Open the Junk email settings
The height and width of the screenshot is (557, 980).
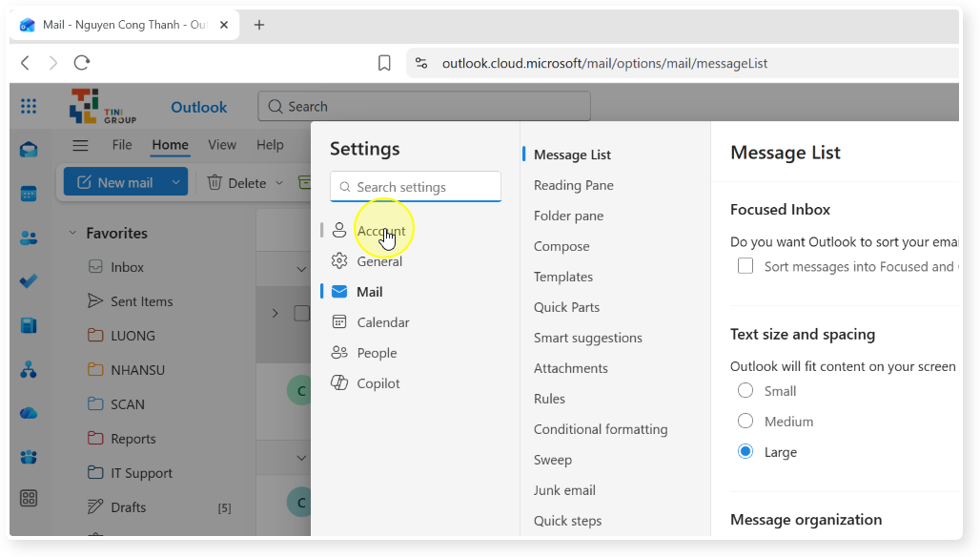[564, 490]
